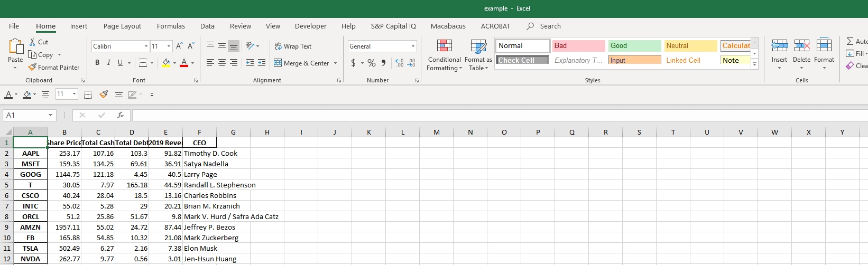Click the Increase Indent icon

click(x=262, y=63)
